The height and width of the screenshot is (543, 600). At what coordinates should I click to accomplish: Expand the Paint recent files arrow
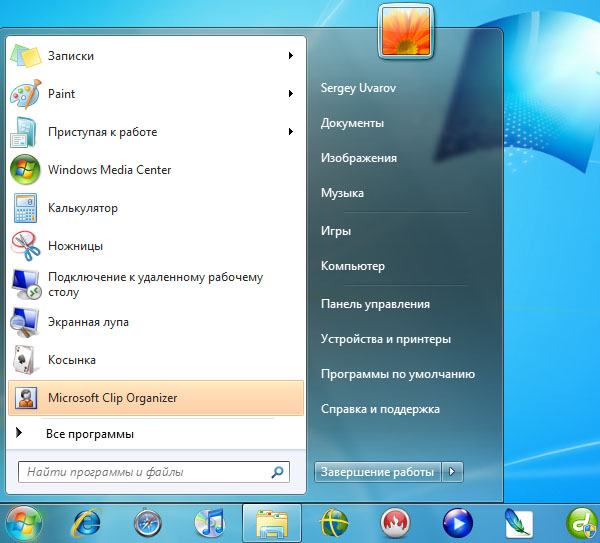point(291,93)
